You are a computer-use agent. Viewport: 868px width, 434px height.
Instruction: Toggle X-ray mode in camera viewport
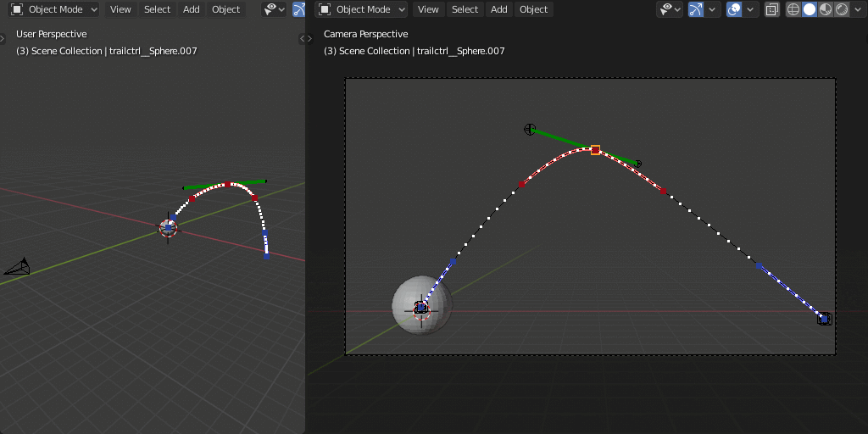click(x=771, y=9)
